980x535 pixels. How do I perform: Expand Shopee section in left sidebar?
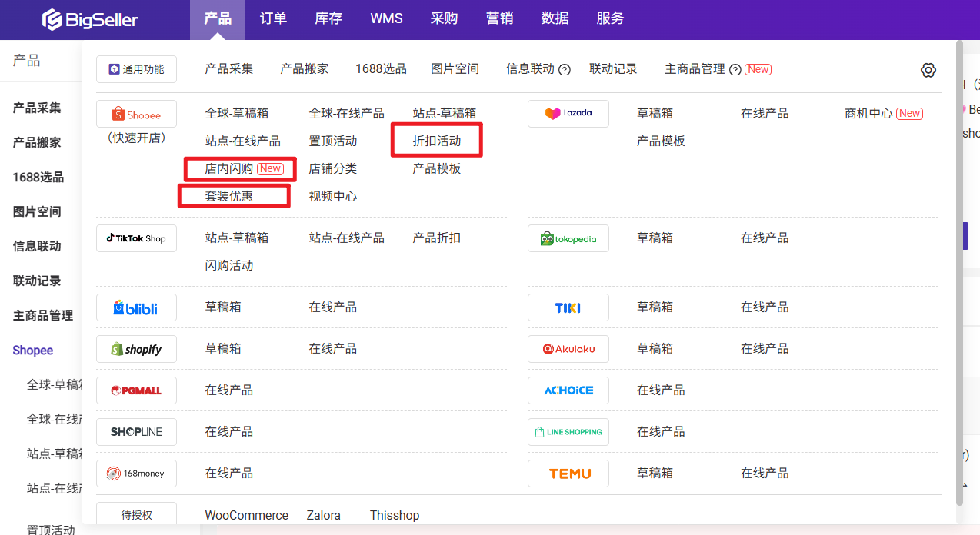[x=33, y=350]
